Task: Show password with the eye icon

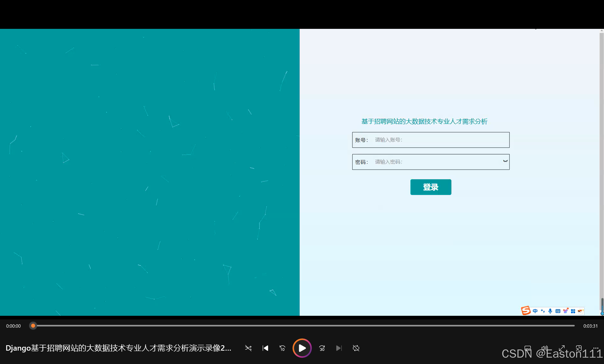Action: [x=505, y=161]
